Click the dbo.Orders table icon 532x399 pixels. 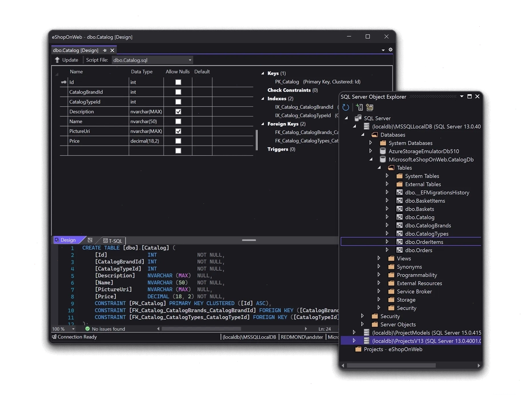[x=399, y=250]
